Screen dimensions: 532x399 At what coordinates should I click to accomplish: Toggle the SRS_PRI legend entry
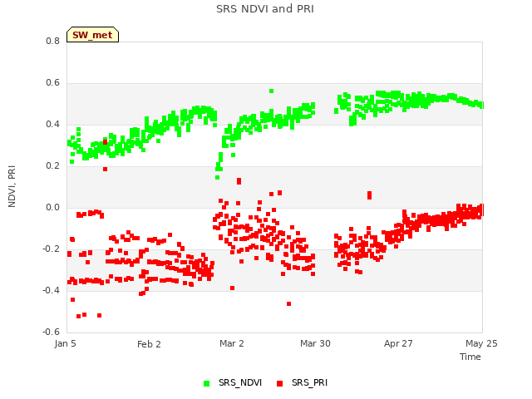(302, 382)
